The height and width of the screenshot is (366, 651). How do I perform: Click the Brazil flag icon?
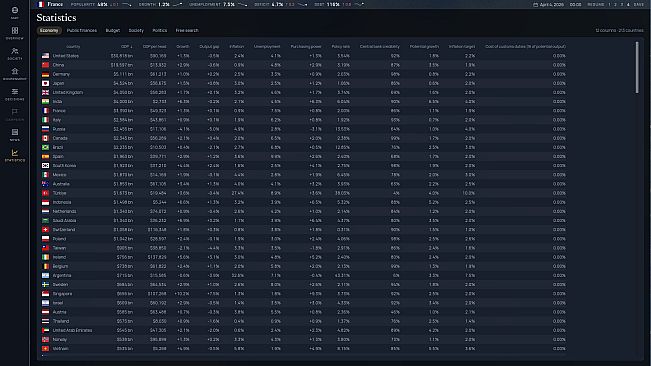tap(45, 147)
